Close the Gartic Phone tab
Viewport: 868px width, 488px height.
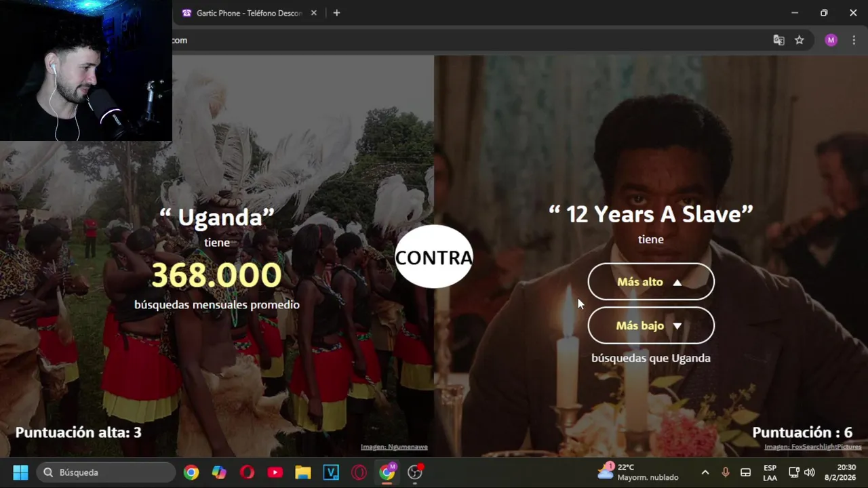pos(314,13)
